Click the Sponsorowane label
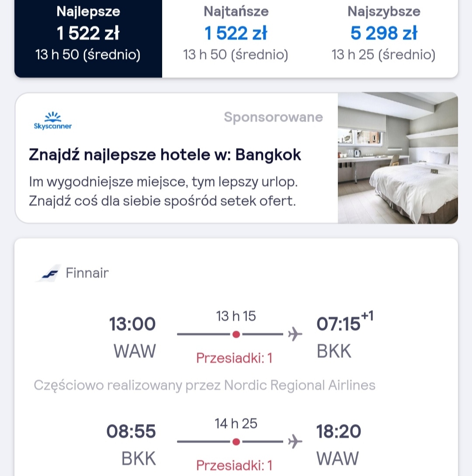 tap(273, 117)
